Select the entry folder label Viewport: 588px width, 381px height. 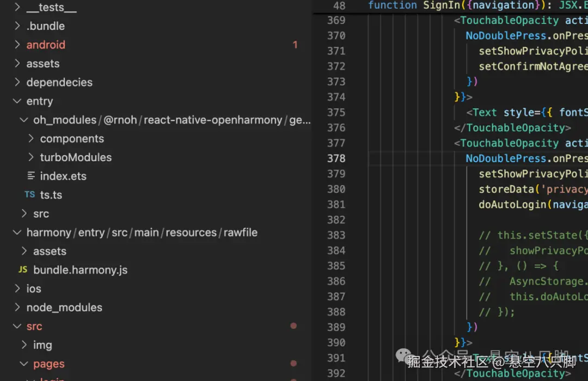[39, 101]
